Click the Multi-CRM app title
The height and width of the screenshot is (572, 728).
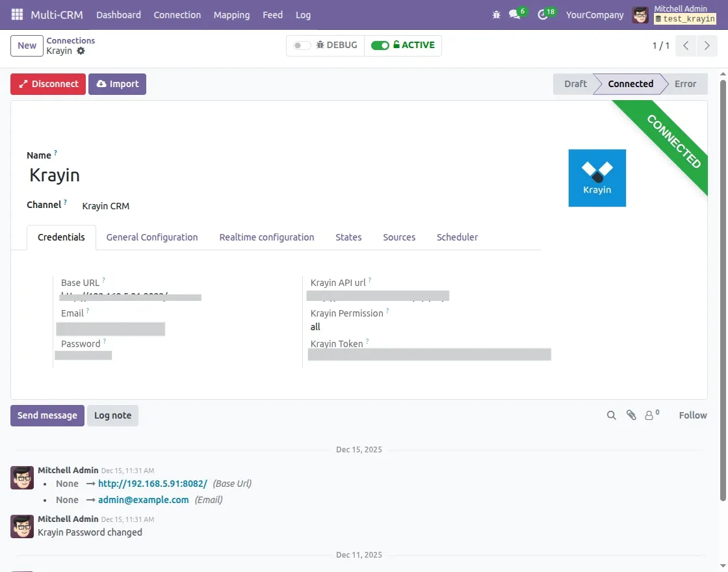pyautogui.click(x=57, y=15)
